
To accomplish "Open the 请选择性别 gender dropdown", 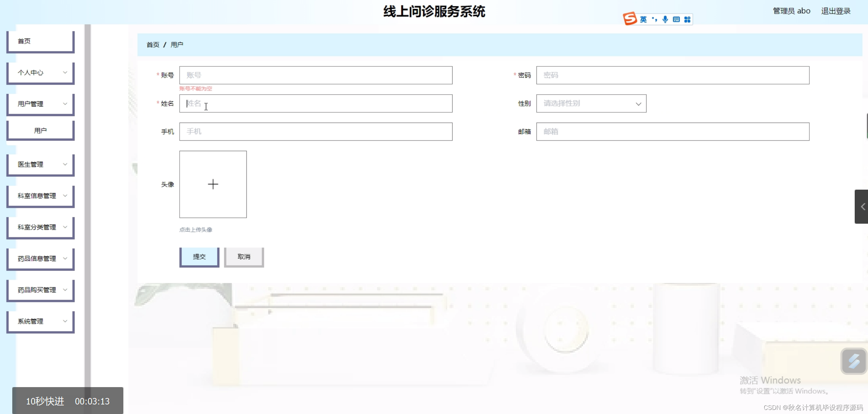I will 591,103.
